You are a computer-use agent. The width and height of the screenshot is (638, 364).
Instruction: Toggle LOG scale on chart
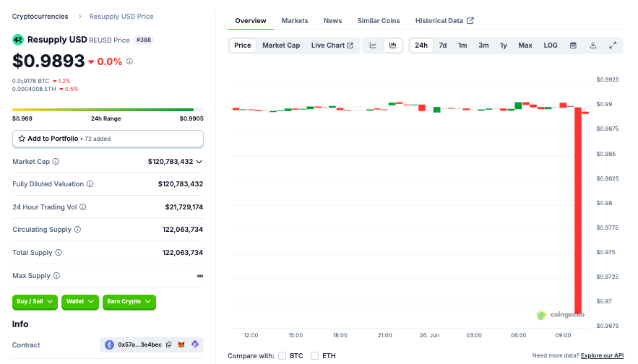click(x=551, y=45)
